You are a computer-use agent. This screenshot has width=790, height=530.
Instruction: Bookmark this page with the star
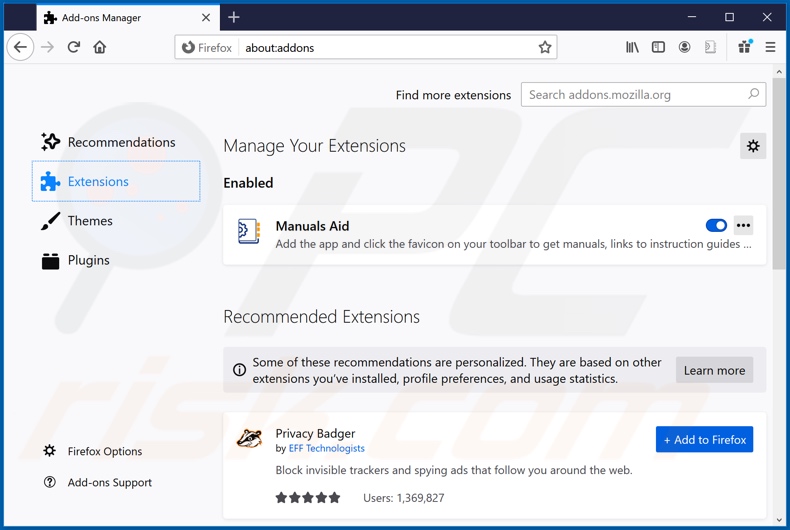click(x=545, y=47)
